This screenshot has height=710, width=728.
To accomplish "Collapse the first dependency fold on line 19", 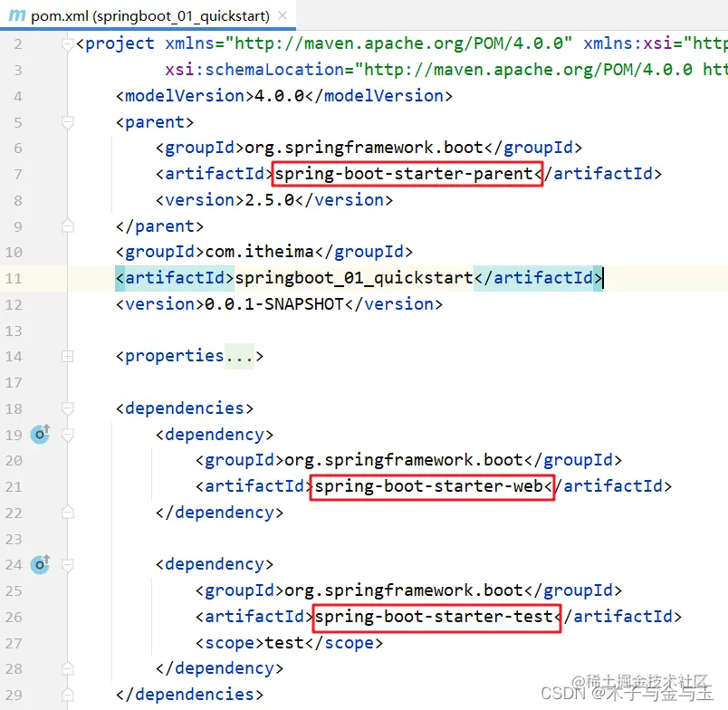I will tap(68, 435).
